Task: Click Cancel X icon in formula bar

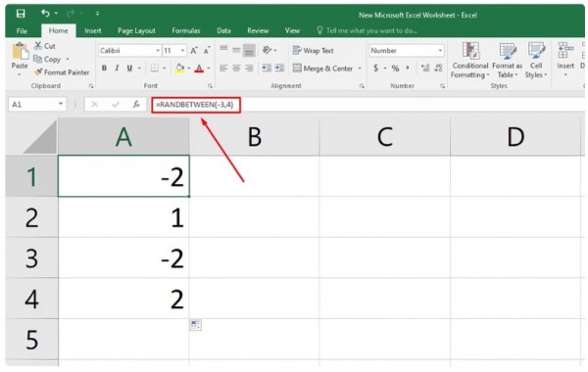Action: 95,105
